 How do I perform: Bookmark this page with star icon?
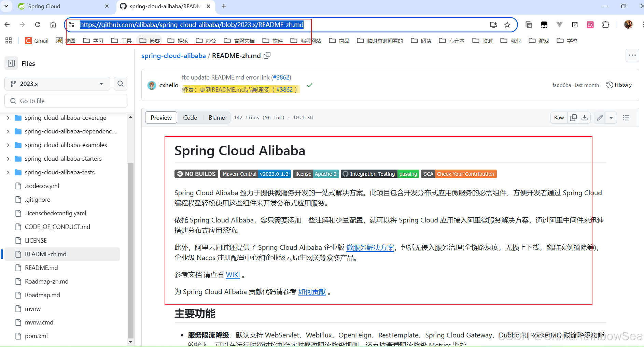[507, 25]
